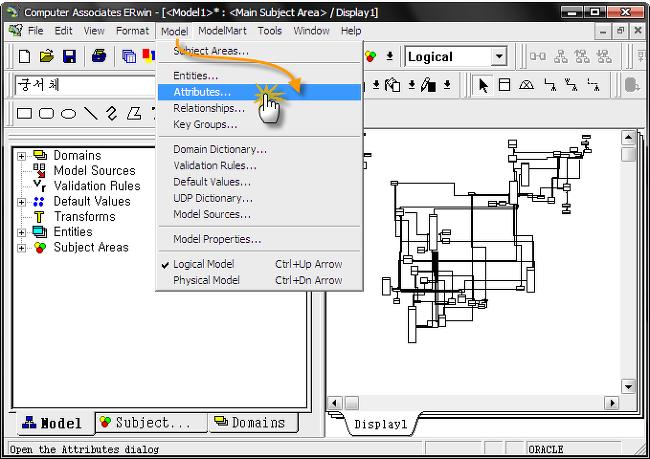This screenshot has height=459, width=650.
Task: Open dropdown arrow next to subject area icon
Action: (x=390, y=56)
